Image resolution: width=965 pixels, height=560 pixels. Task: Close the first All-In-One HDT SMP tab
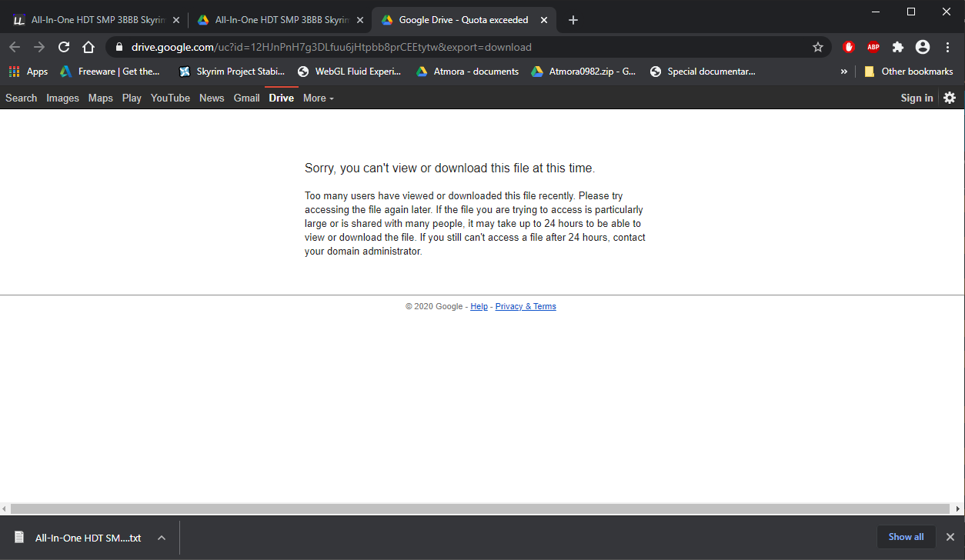coord(176,20)
